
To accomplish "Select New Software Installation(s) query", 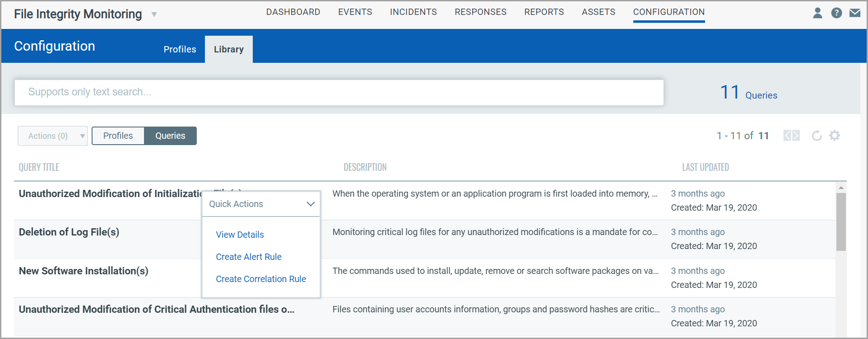I will point(84,271).
